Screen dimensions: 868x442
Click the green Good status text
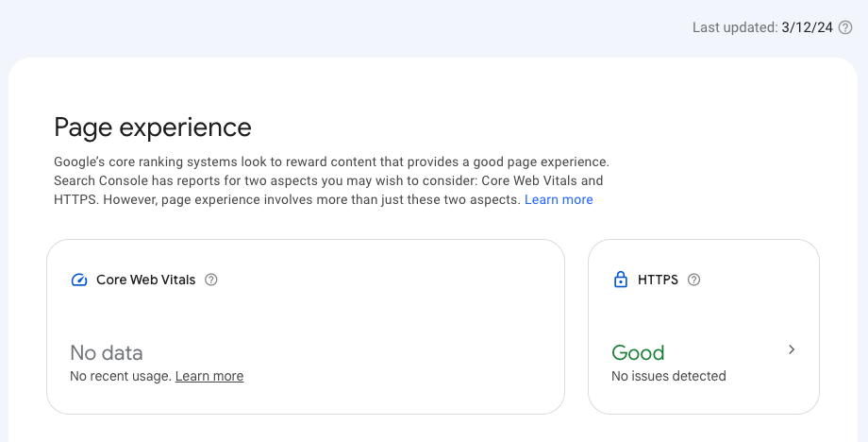(638, 353)
